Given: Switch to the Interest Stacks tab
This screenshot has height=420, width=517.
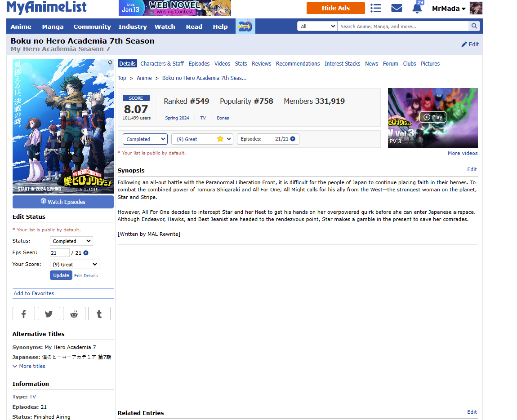Looking at the screenshot, I should coord(343,64).
